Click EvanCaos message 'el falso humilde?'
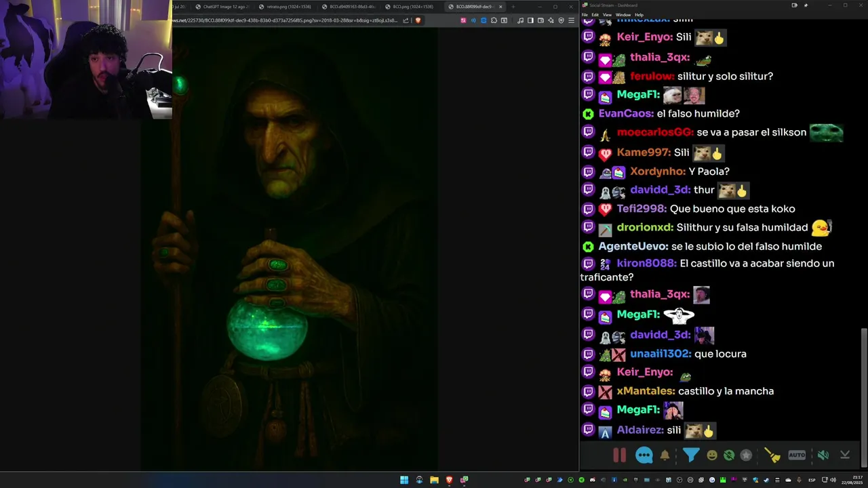Viewport: 868px width, 488px height. (698, 114)
